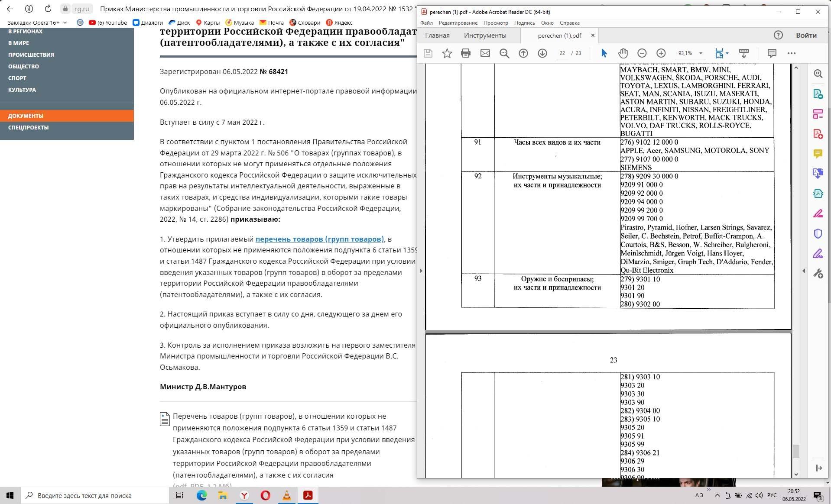Viewport: 831px width, 504px height.
Task: Open the Файл menu in Acrobat
Action: [426, 23]
